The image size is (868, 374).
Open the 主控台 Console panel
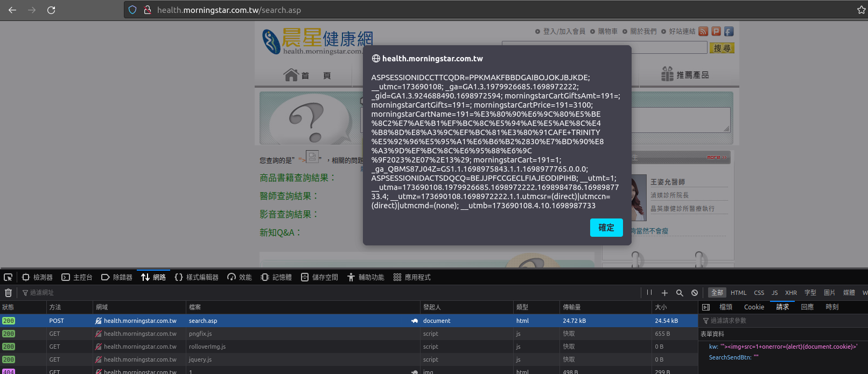click(77, 277)
